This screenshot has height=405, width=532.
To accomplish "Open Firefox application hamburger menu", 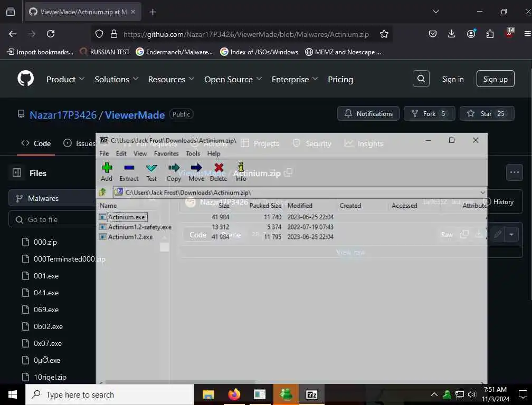I will 528,34.
